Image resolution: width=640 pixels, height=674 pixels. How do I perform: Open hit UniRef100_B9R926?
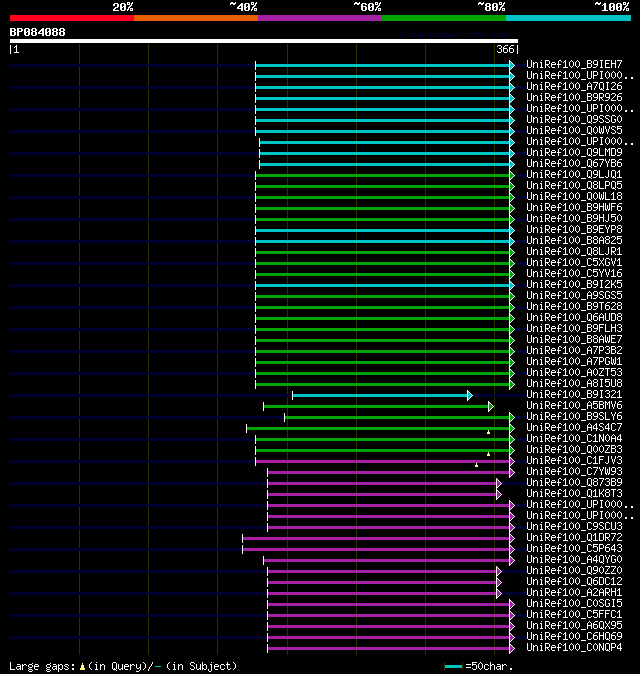pyautogui.click(x=574, y=98)
